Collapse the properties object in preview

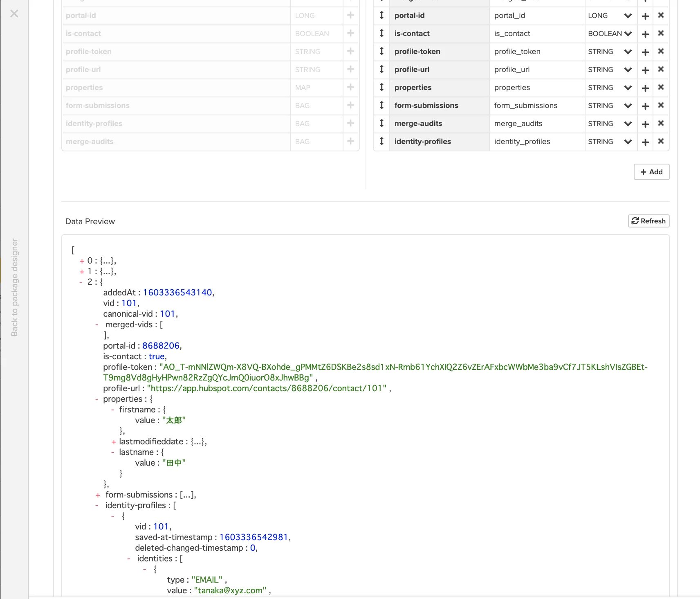coord(97,399)
